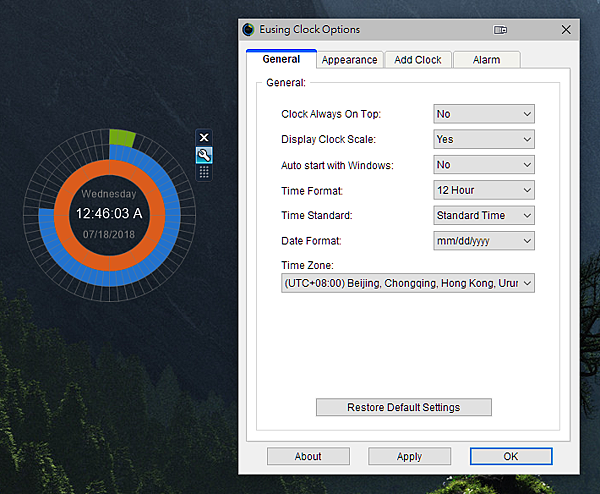Screen dimensions: 600x494
Task: Expand the Display Clock Scale dropdown
Action: pos(484,139)
